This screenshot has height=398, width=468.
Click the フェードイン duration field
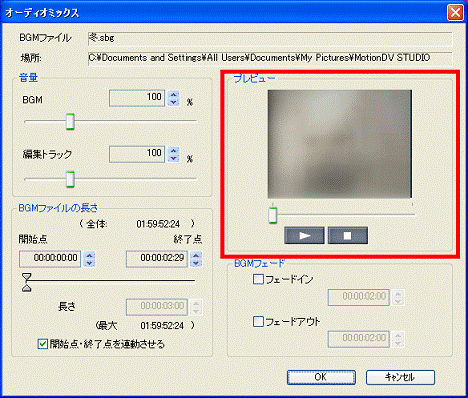click(x=359, y=297)
